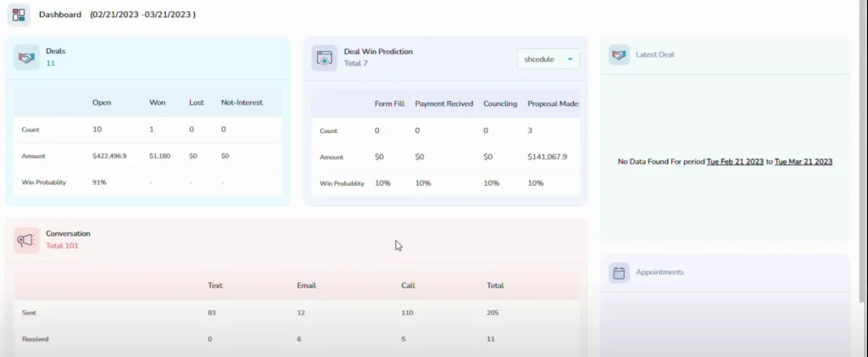Click the sent call count 110
868x357 pixels.
coord(407,313)
